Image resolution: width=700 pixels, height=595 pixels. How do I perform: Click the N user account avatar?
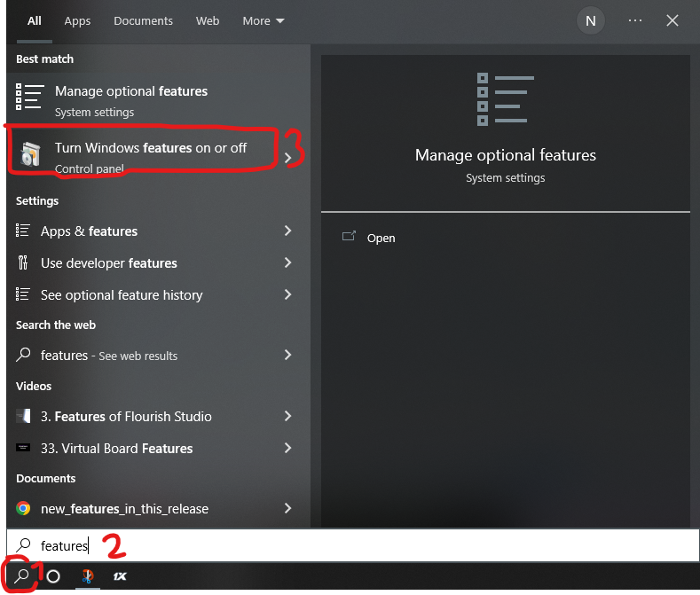(x=590, y=21)
